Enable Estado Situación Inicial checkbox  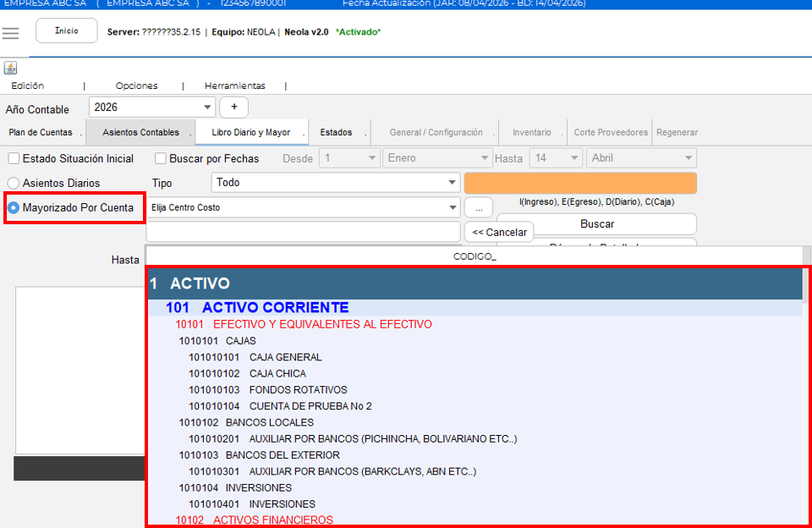(x=14, y=158)
